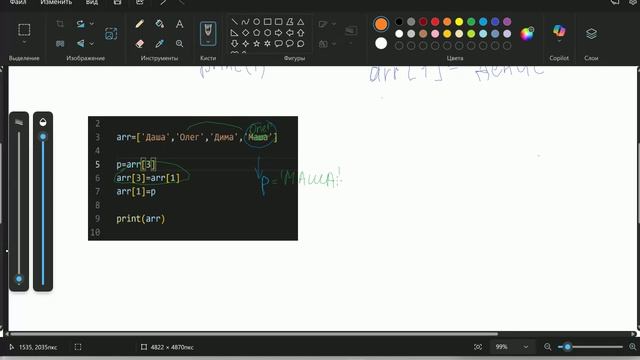
Task: Pick the black color swatch
Action: [x=399, y=22]
